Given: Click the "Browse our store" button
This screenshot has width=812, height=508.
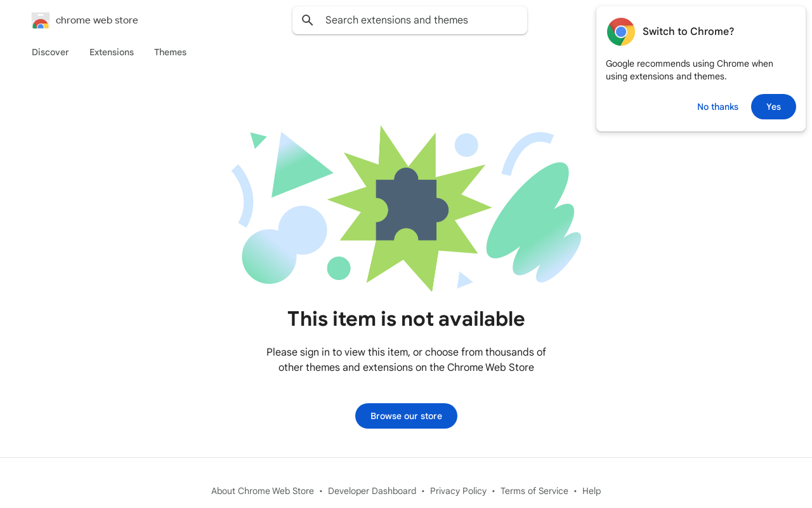Looking at the screenshot, I should point(406,416).
